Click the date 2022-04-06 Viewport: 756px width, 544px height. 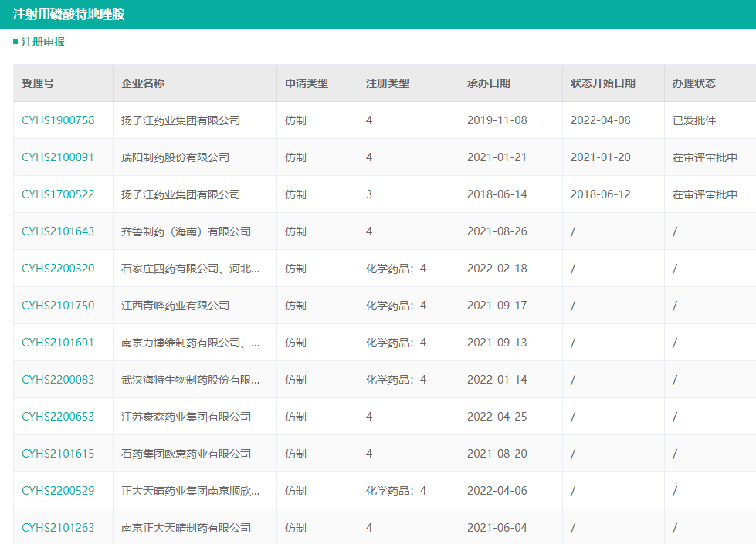coord(497,491)
